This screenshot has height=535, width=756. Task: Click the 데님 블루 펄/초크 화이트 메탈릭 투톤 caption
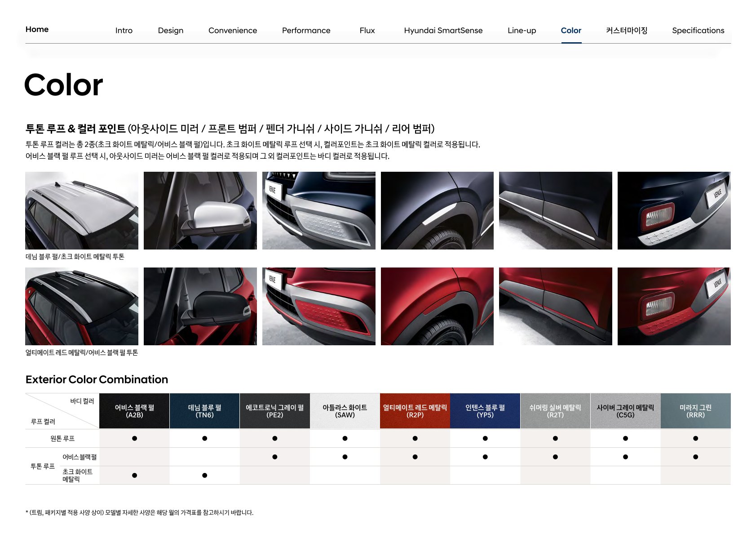pyautogui.click(x=75, y=257)
